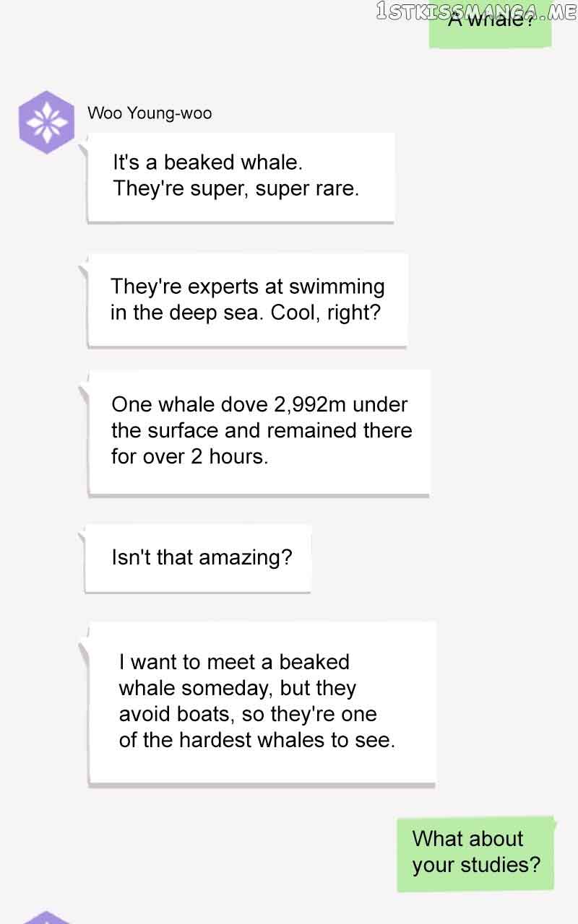578x924 pixels.
Task: Tap the "your studies?" line in green bubble
Action: tap(476, 865)
